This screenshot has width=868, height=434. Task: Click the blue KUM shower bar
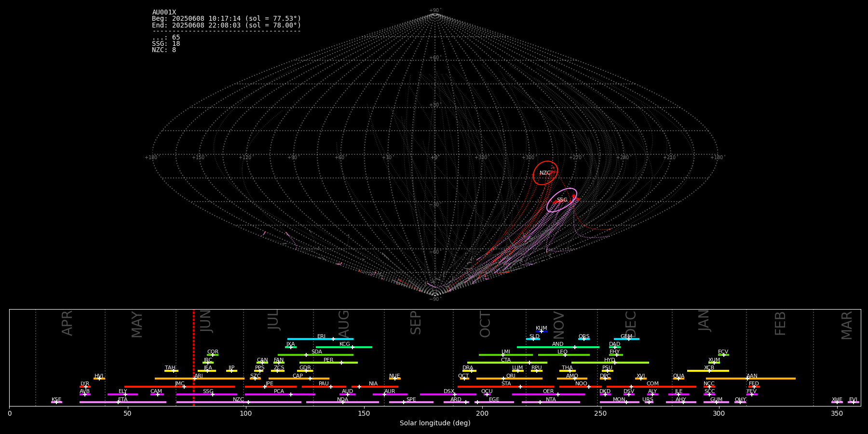coord(542,331)
